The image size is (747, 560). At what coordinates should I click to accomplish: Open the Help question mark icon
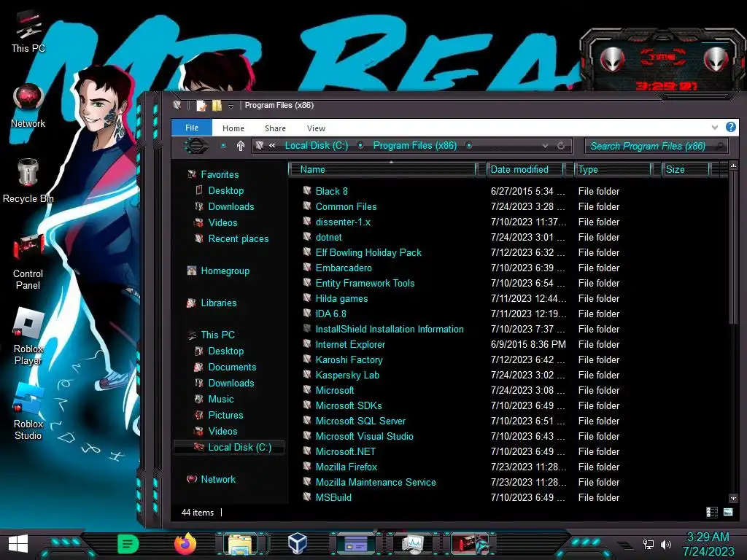tap(730, 127)
